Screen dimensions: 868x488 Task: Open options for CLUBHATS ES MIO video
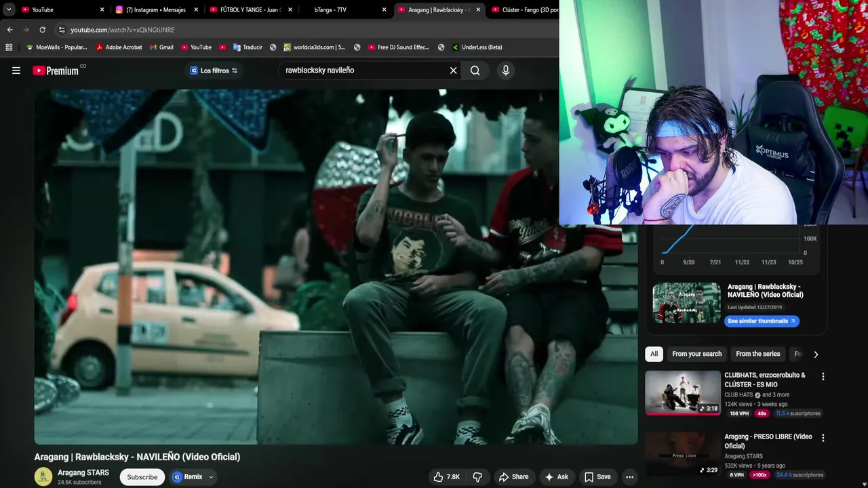(823, 376)
